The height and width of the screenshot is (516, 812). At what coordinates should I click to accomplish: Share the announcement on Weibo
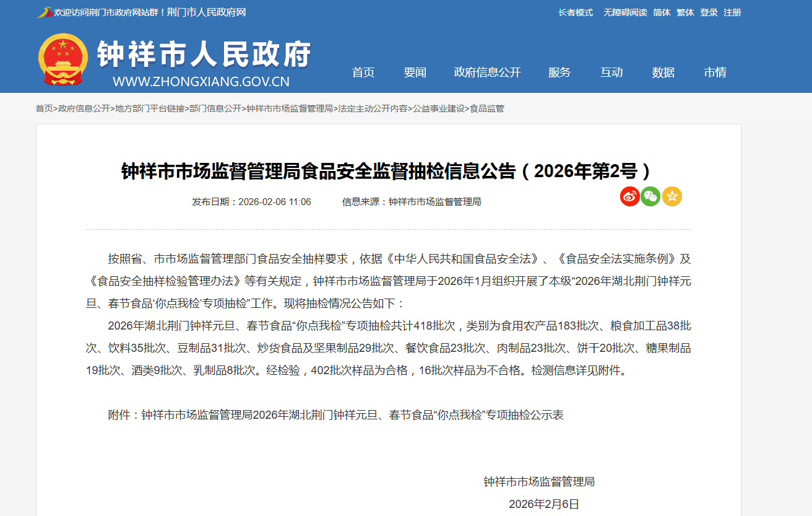630,196
